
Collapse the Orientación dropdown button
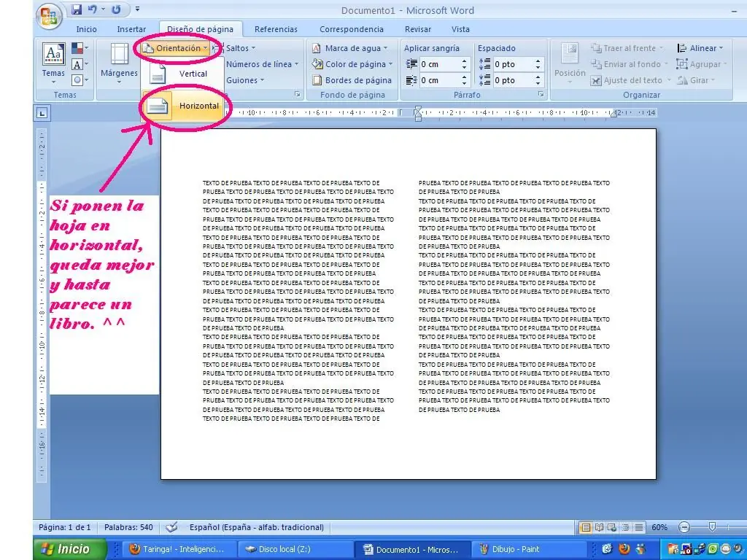175,48
